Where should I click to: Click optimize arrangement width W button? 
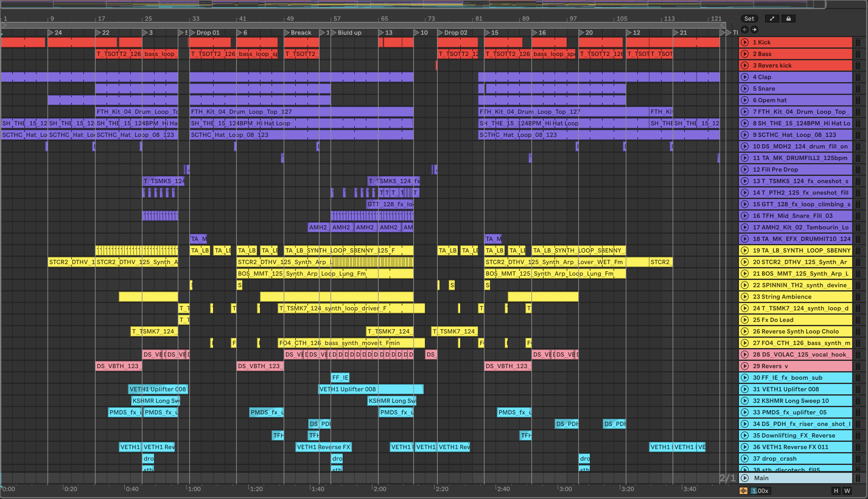[x=847, y=491]
